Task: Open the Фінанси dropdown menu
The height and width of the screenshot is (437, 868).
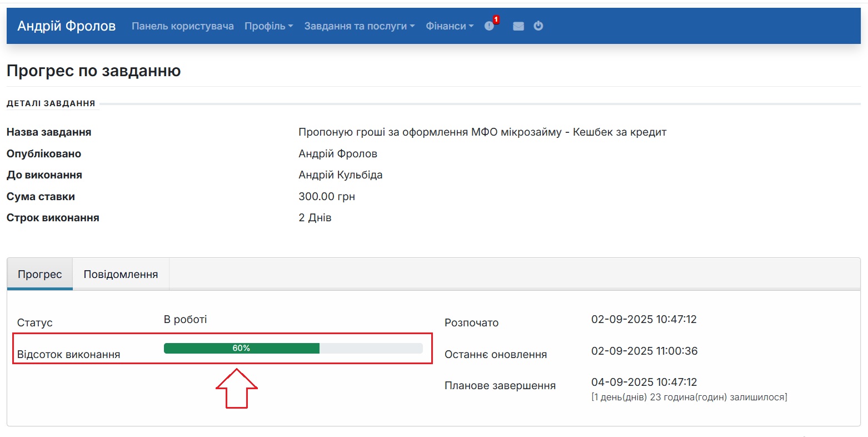Action: (449, 26)
